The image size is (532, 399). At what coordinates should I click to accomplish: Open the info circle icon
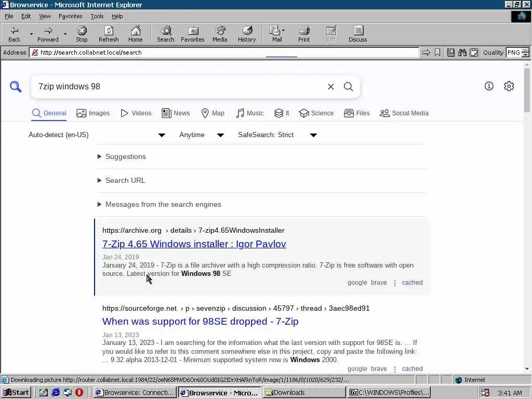click(x=489, y=86)
